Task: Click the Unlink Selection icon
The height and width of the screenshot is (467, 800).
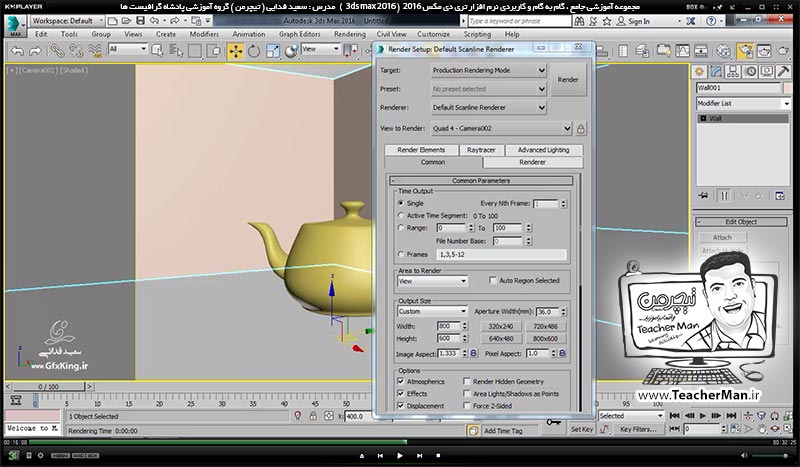Action: (76, 51)
